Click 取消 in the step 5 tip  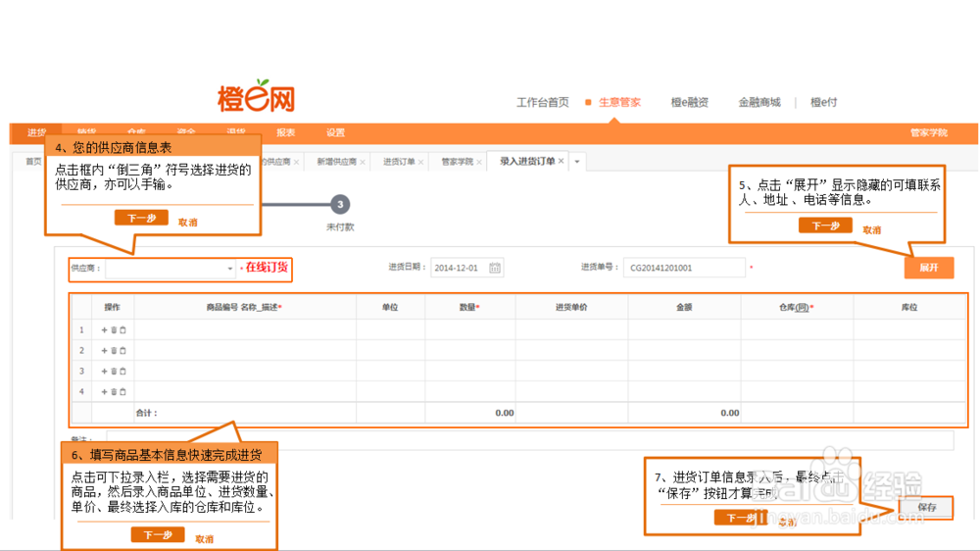tap(872, 230)
